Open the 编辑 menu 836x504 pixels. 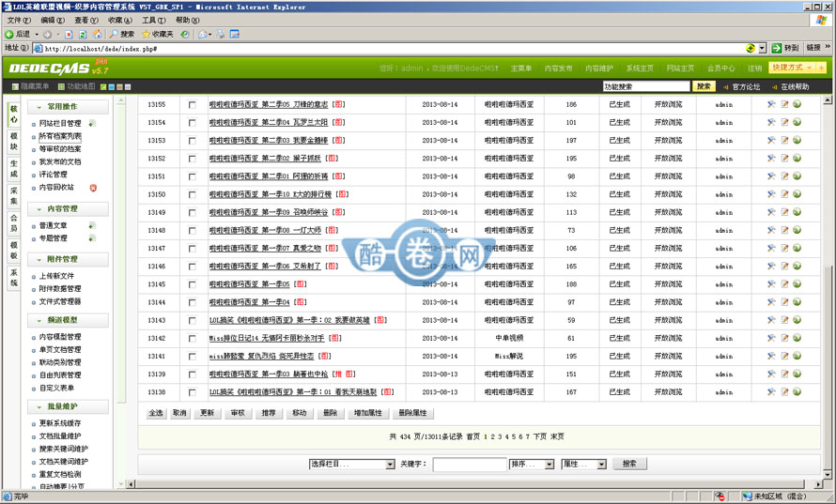point(53,21)
